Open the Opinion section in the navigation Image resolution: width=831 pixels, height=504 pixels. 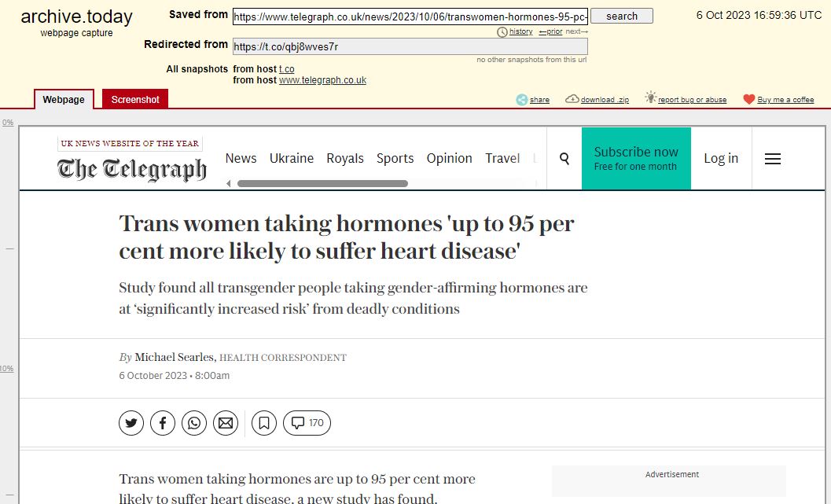point(449,158)
